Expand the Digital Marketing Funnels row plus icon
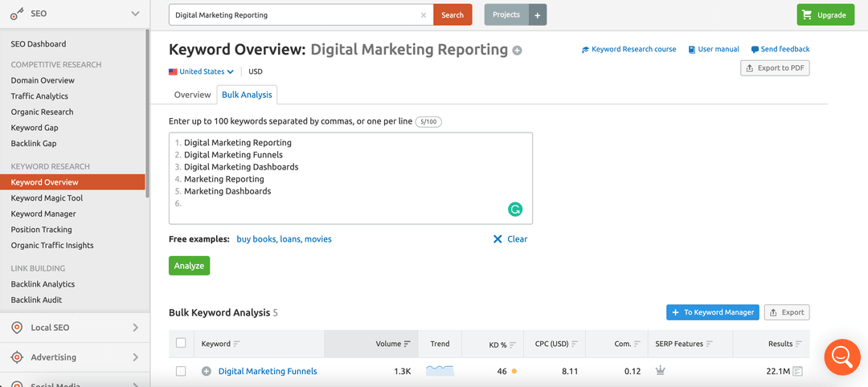The height and width of the screenshot is (387, 868). [207, 372]
